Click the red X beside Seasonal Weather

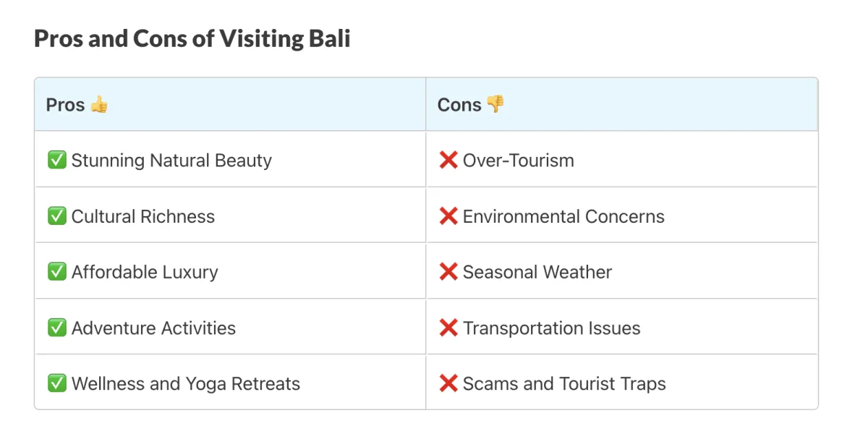[x=448, y=272]
